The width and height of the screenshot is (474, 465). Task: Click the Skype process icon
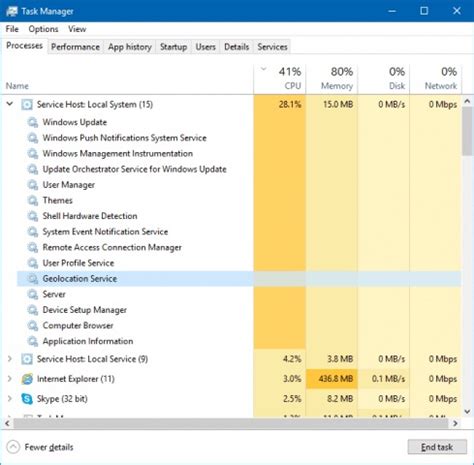(27, 399)
